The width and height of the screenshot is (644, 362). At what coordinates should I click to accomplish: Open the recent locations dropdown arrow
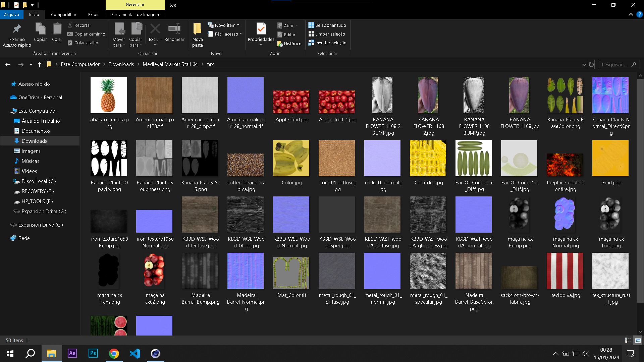(31, 64)
